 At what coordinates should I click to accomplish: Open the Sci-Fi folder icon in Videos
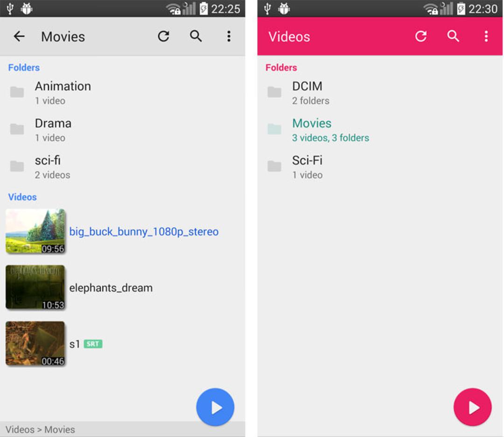(x=274, y=166)
